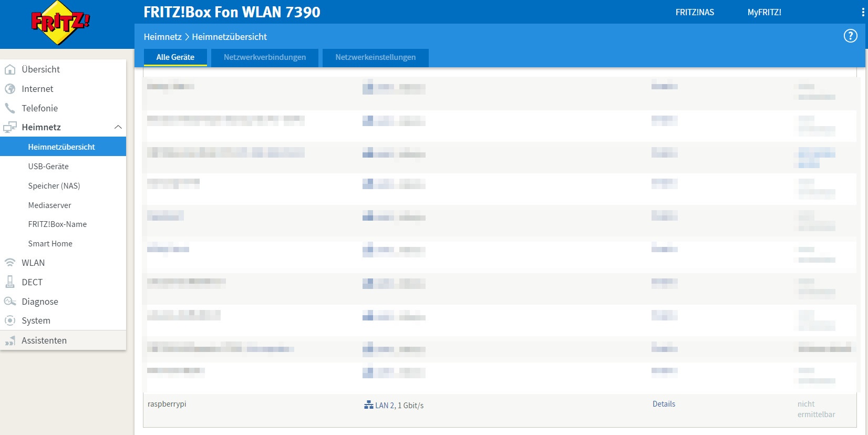The height and width of the screenshot is (435, 868).
Task: Open the FRITZ!NAS link
Action: 695,12
